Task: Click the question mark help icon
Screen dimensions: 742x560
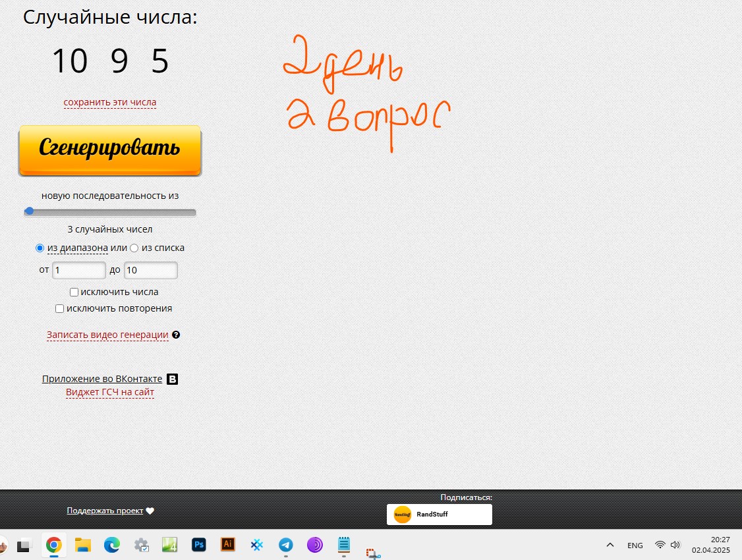Action: pos(176,335)
